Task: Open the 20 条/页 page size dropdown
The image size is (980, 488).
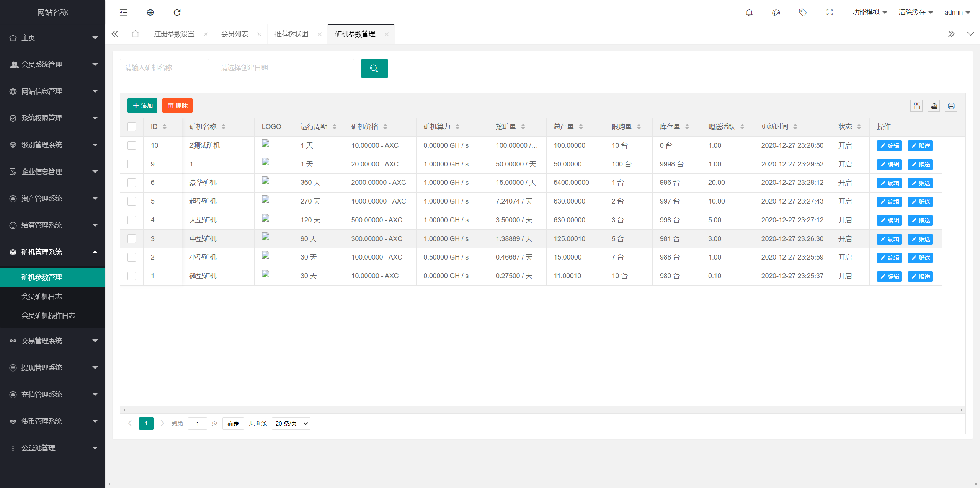Action: coord(291,423)
